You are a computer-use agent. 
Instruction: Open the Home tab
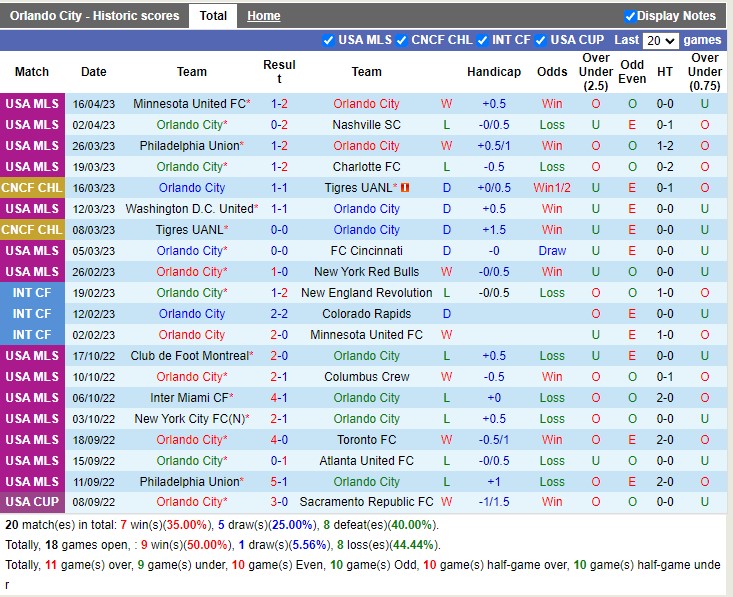[x=264, y=16]
